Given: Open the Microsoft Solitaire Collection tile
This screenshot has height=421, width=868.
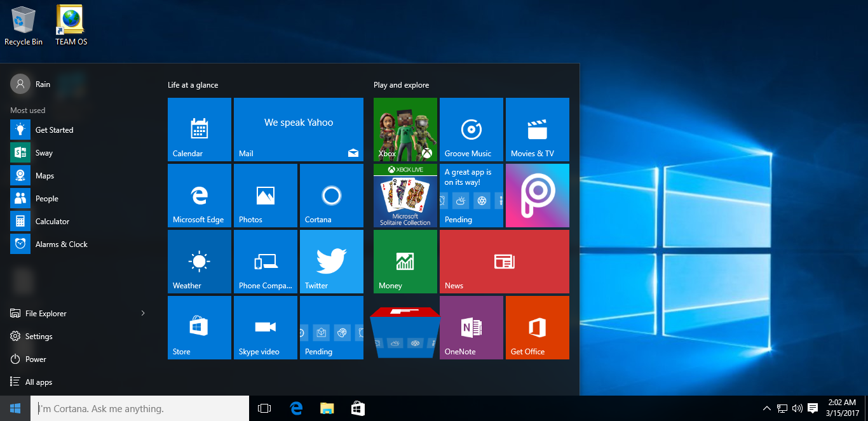Looking at the screenshot, I should pyautogui.click(x=405, y=196).
